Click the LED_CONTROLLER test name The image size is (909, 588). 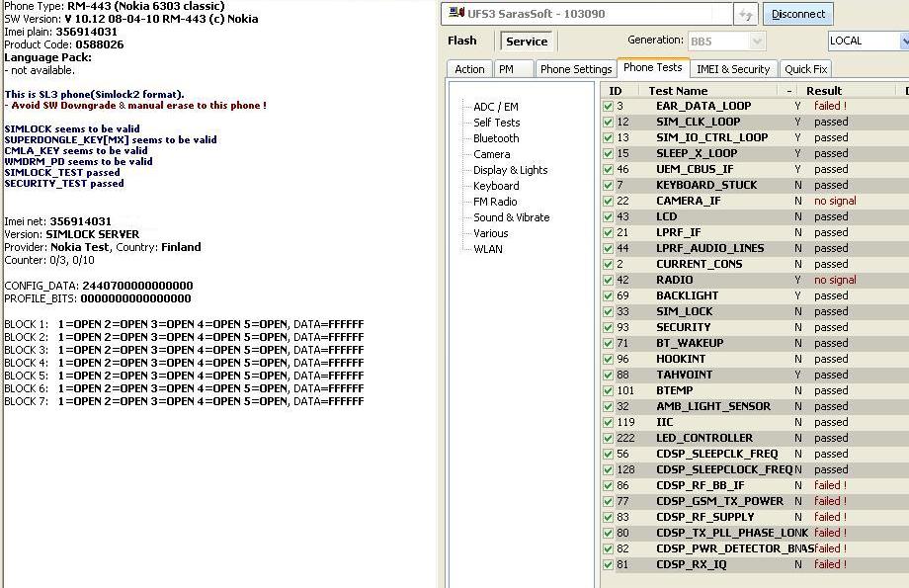pyautogui.click(x=704, y=438)
